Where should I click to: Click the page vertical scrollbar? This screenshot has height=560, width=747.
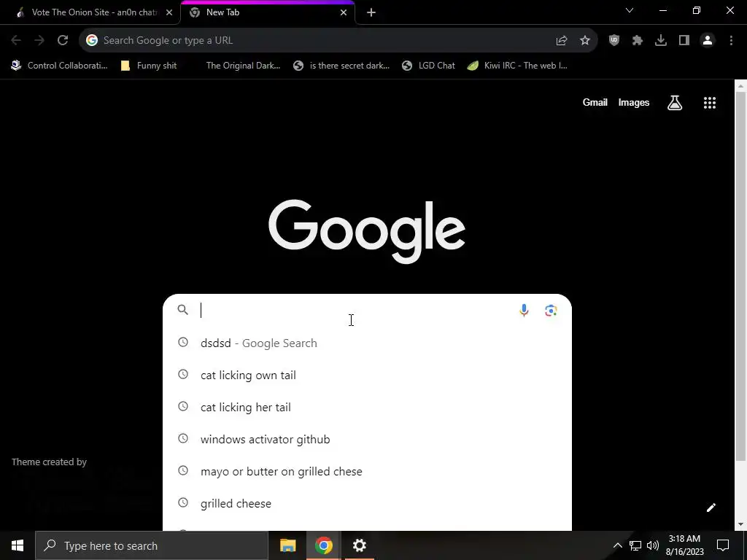tap(740, 276)
